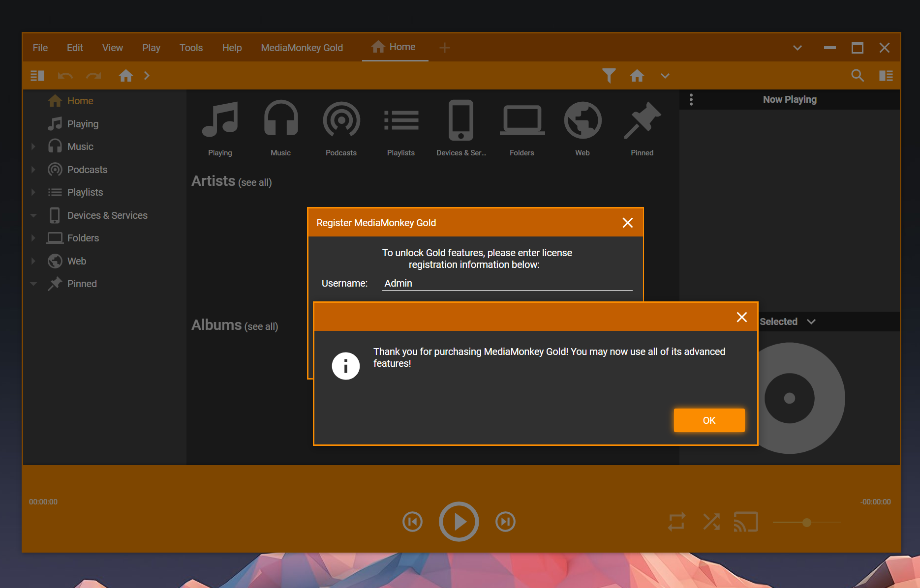Open the View menu
This screenshot has height=588, width=920.
[x=113, y=48]
